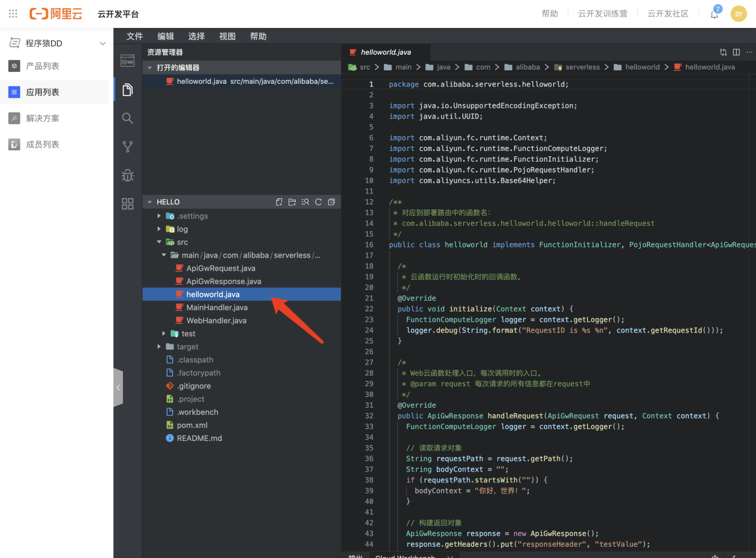
Task: Click line number 22 in the gutter
Action: pos(369,309)
